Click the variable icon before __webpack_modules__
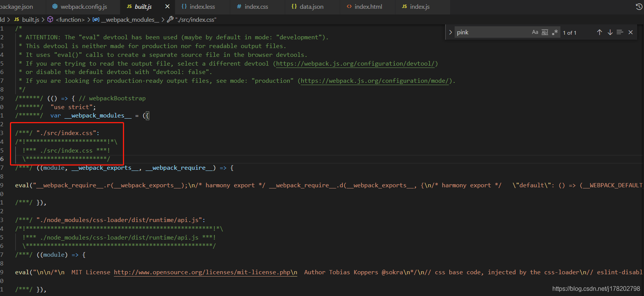The image size is (644, 296). pyautogui.click(x=96, y=19)
